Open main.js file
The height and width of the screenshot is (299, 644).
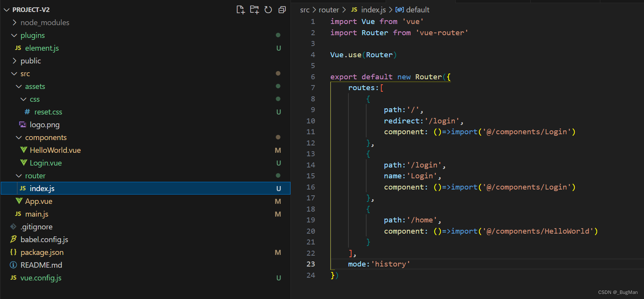(37, 214)
